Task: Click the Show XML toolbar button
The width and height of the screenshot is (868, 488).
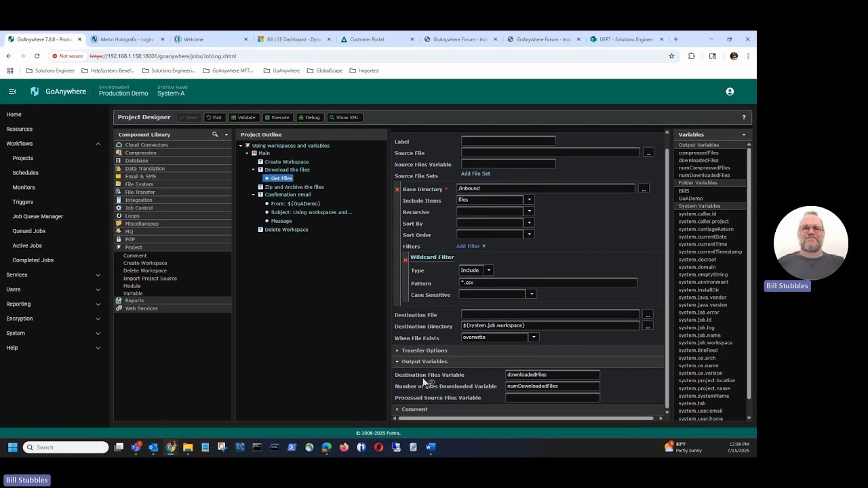Action: (x=344, y=117)
